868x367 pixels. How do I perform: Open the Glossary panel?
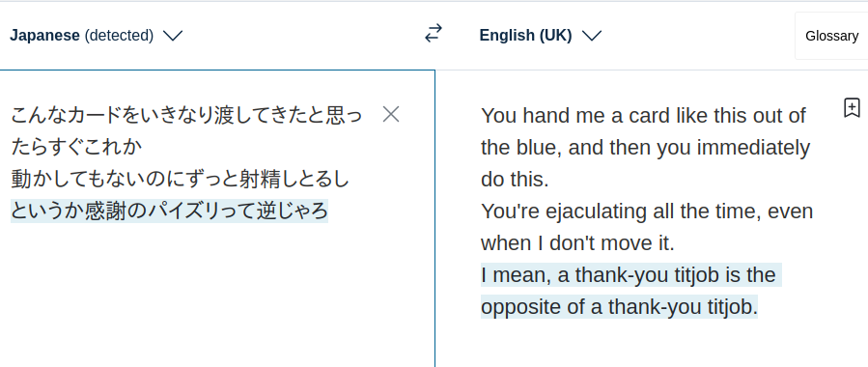tap(831, 36)
